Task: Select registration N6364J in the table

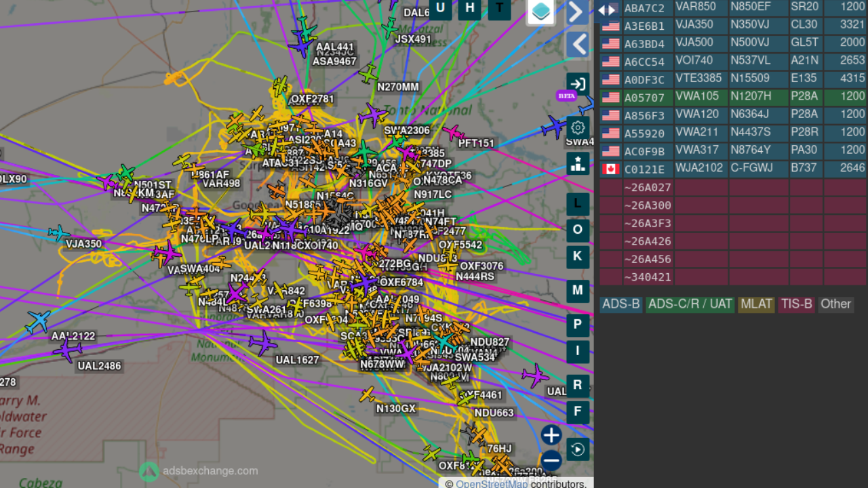Action: pyautogui.click(x=749, y=114)
